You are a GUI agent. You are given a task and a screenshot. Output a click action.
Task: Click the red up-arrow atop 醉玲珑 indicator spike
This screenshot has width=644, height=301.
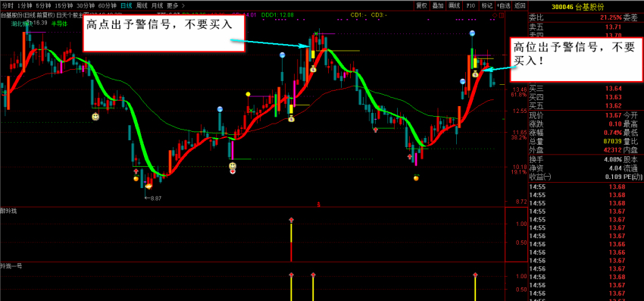point(291,221)
